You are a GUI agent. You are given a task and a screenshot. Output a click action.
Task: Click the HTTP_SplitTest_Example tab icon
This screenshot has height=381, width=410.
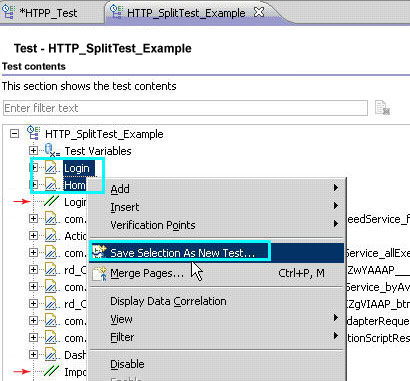pyautogui.click(x=116, y=12)
